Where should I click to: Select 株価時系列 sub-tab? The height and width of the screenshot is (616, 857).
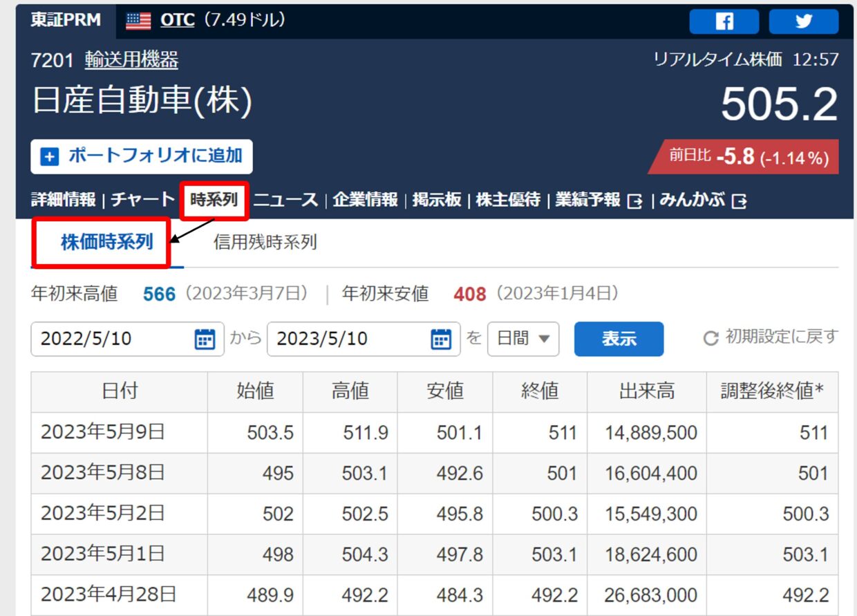click(x=107, y=243)
